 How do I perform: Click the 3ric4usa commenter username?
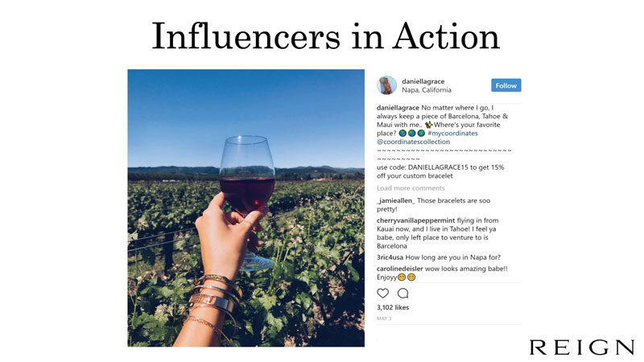(391, 257)
